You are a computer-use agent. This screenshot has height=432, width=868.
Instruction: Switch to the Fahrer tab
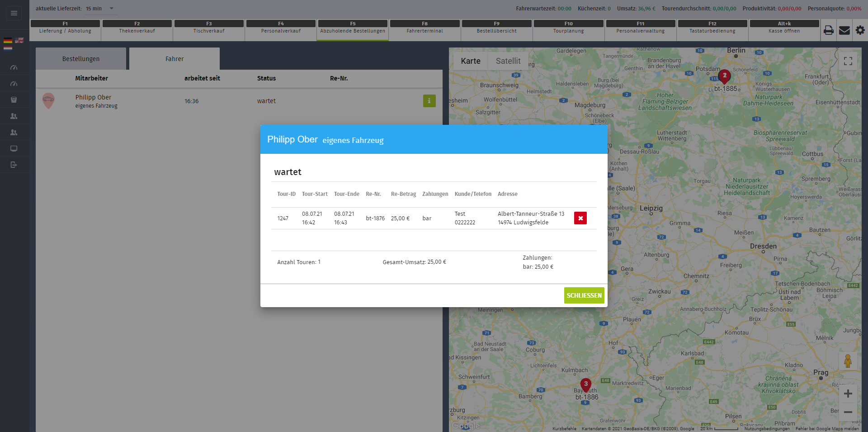[175, 59]
